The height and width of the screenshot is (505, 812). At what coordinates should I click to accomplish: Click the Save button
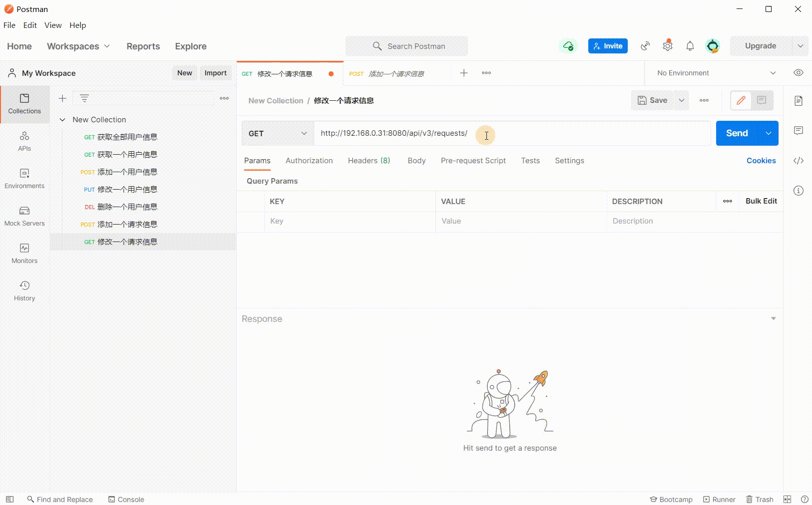pos(653,100)
